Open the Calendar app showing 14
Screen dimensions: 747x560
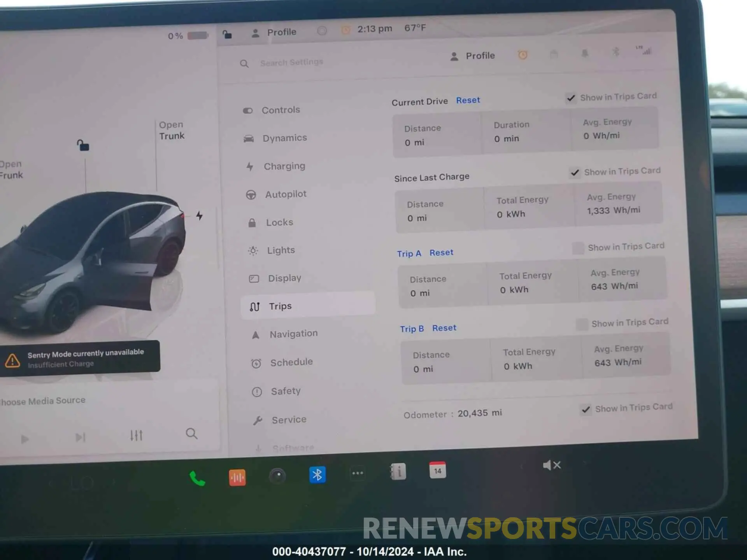click(438, 470)
